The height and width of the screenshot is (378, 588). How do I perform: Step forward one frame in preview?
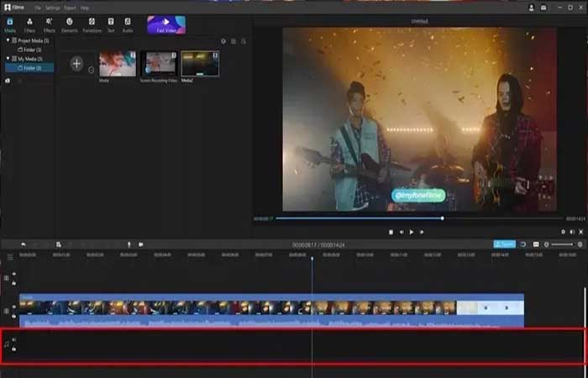(x=422, y=232)
